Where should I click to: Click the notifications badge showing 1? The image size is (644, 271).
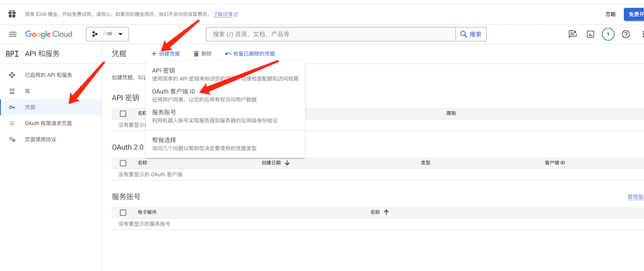tap(608, 34)
